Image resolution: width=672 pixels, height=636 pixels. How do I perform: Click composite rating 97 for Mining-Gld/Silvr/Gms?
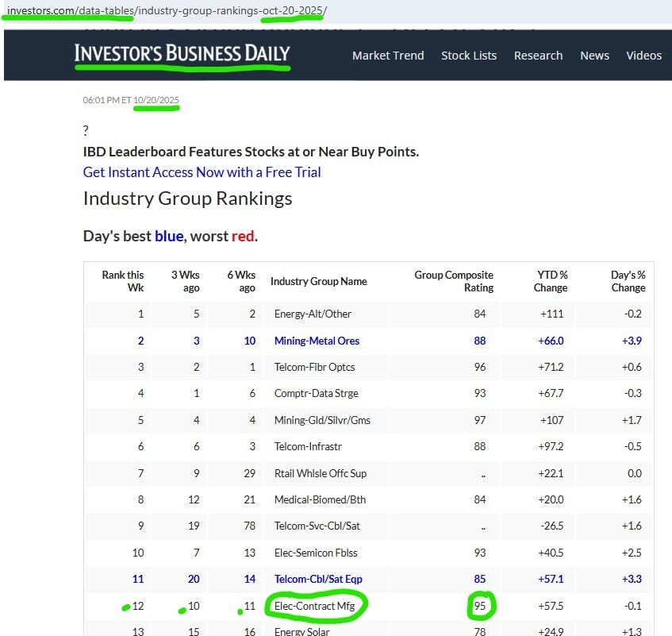(480, 420)
